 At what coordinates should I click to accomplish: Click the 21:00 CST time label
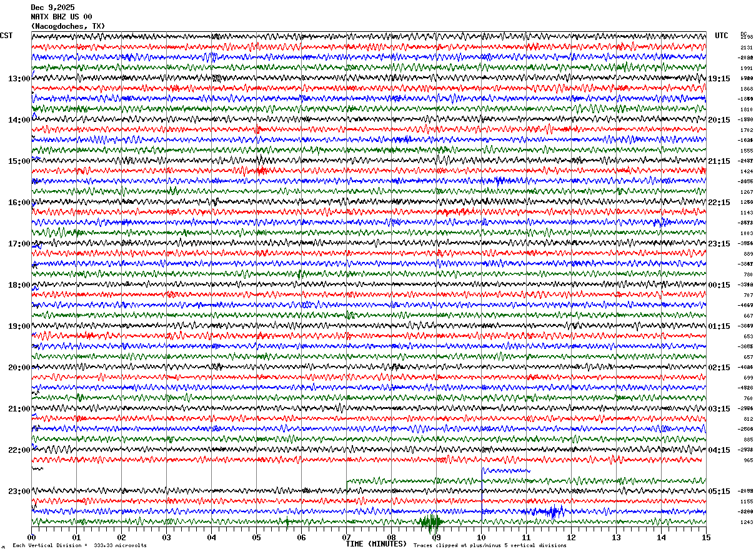(x=19, y=409)
